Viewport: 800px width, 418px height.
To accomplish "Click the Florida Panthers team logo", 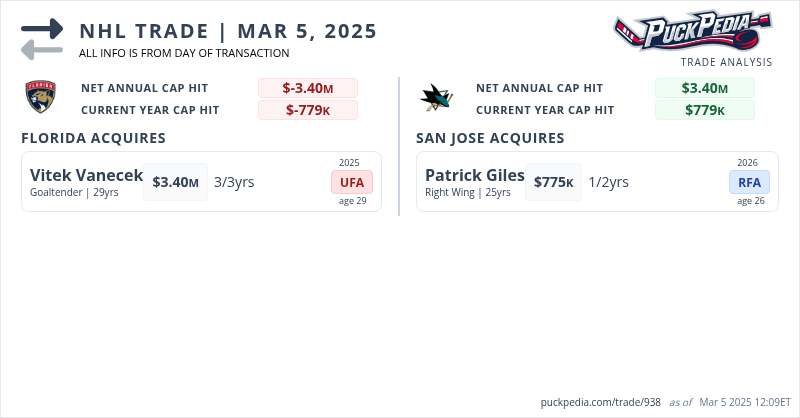I will tap(38, 97).
